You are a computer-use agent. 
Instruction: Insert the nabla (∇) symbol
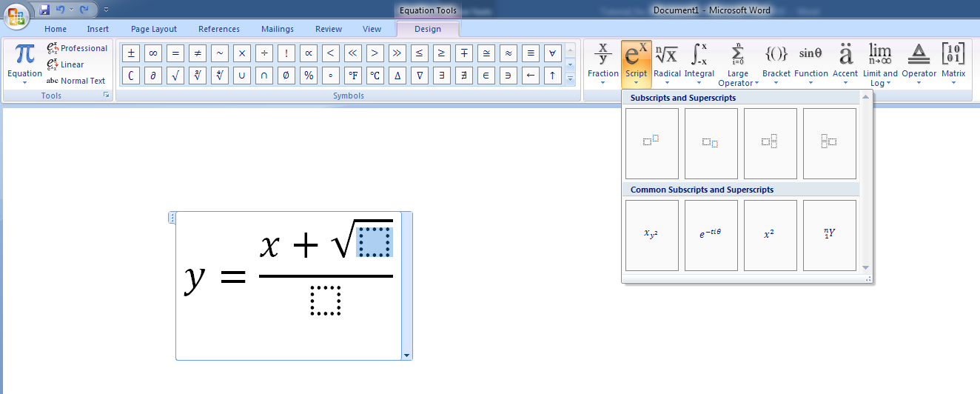[420, 76]
